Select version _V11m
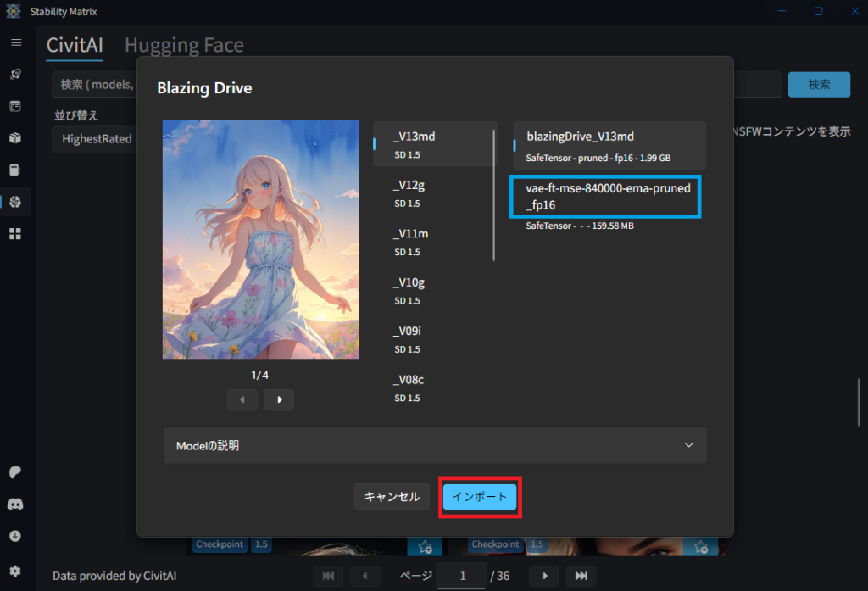Image resolution: width=868 pixels, height=591 pixels. pos(435,242)
